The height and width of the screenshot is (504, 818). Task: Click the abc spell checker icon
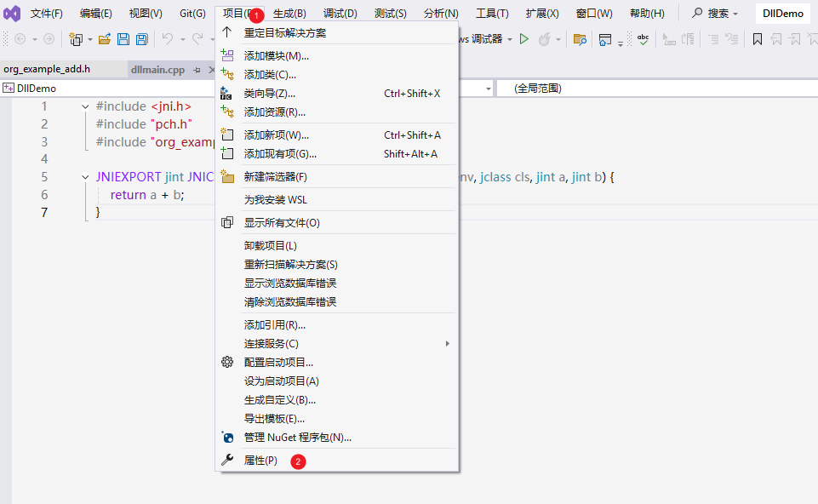(644, 39)
